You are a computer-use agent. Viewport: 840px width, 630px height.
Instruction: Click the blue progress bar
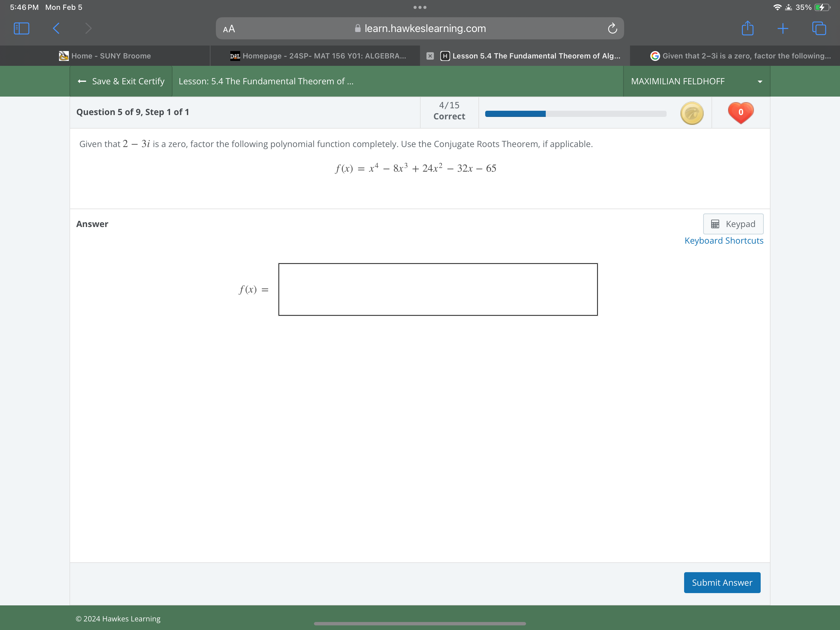[x=575, y=114]
